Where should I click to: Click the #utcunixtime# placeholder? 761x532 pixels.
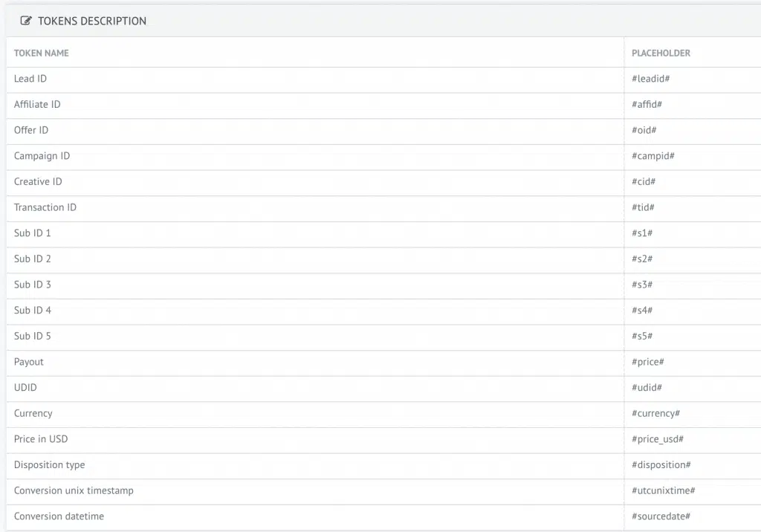[663, 490]
